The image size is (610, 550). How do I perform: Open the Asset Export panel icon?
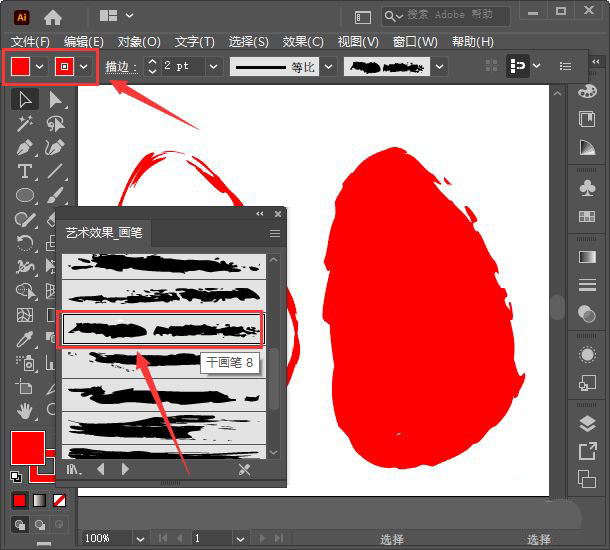tap(587, 451)
